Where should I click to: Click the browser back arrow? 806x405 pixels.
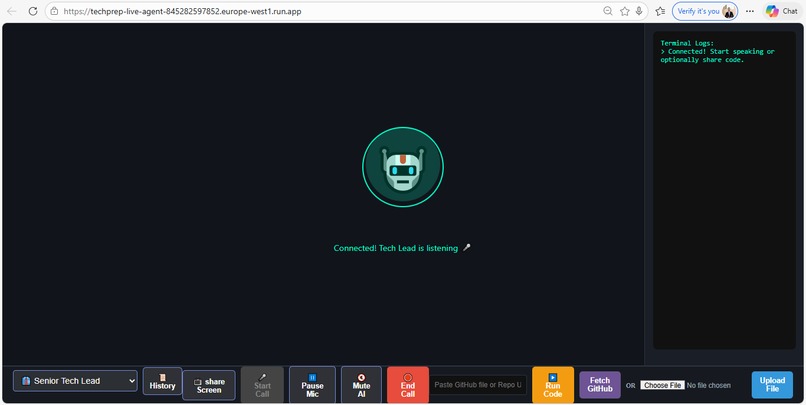pyautogui.click(x=12, y=11)
